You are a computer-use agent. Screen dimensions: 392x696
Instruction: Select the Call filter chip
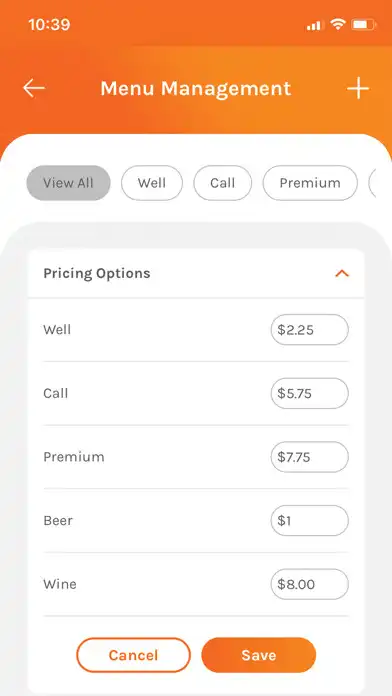pyautogui.click(x=222, y=183)
